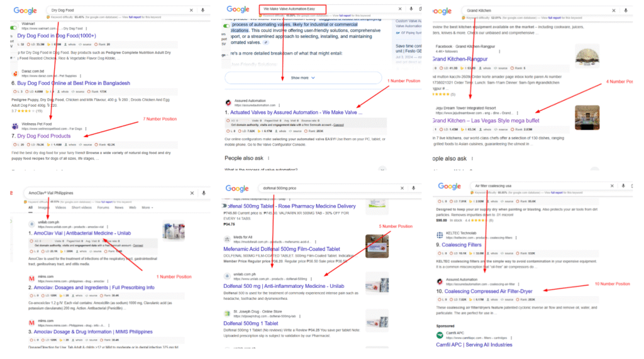
Task: Open 'AmoClav Vial | Antibacterial Medicine - Unilab'
Action: (x=82, y=233)
